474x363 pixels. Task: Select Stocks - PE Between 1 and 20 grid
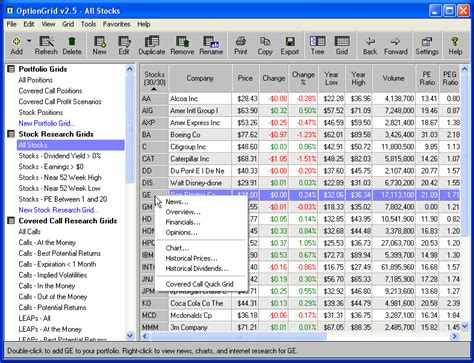click(x=63, y=199)
